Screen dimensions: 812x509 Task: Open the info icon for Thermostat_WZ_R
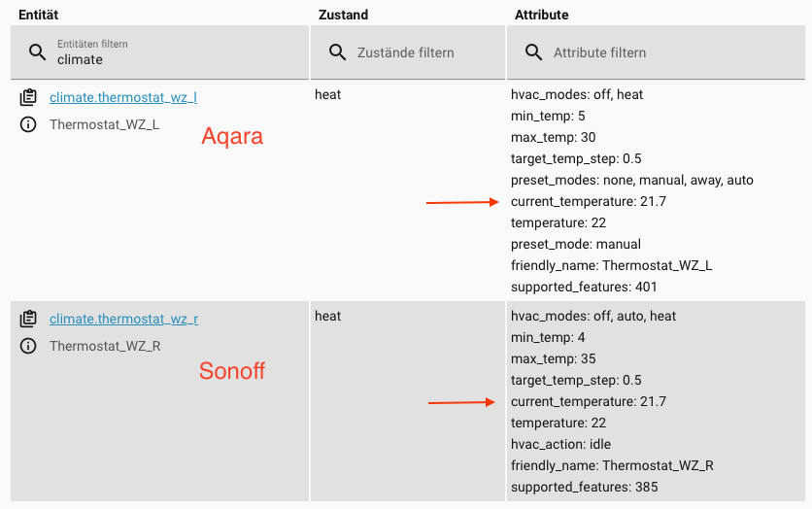(x=28, y=346)
